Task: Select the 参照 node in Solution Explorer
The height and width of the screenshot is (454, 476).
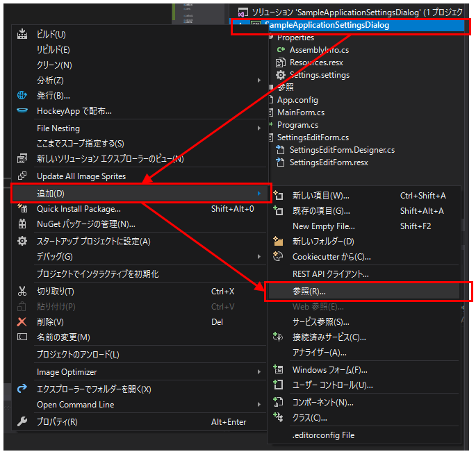Action: pyautogui.click(x=286, y=87)
